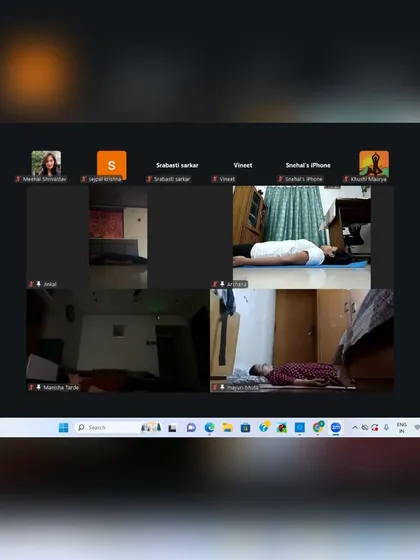Select sejpal krishna's orange S avatar
This screenshot has height=560, width=420.
111,166
